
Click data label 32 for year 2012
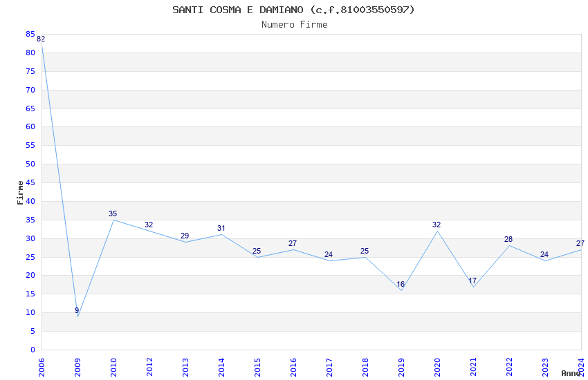149,225
